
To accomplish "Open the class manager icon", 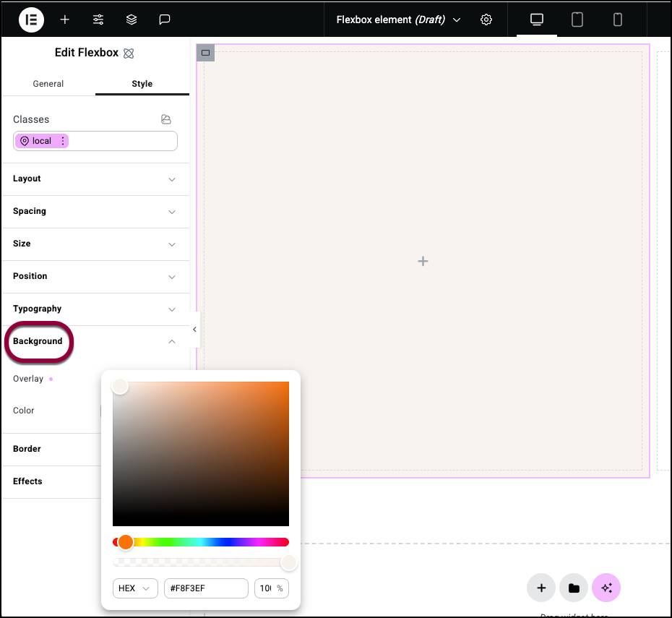I will [x=166, y=119].
